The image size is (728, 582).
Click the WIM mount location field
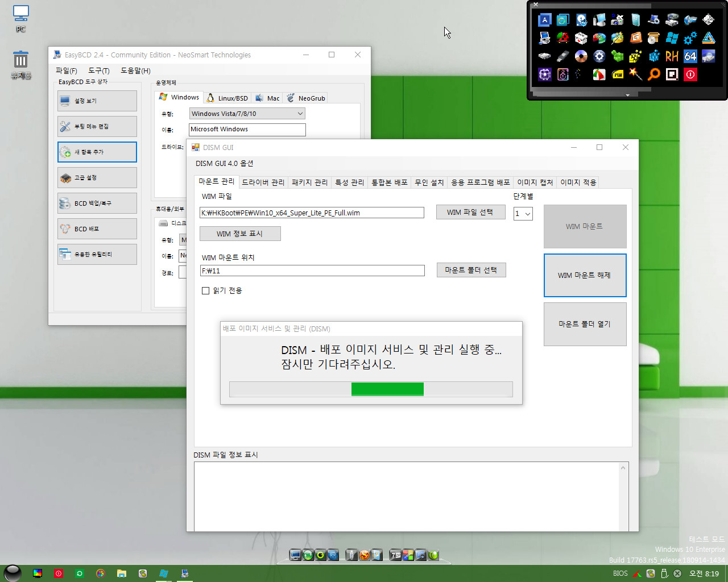[312, 271]
